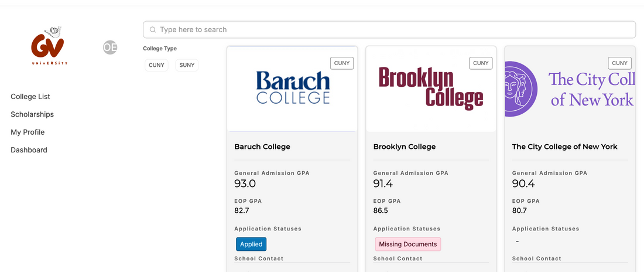Open College List in sidebar
The image size is (644, 272).
pos(30,97)
